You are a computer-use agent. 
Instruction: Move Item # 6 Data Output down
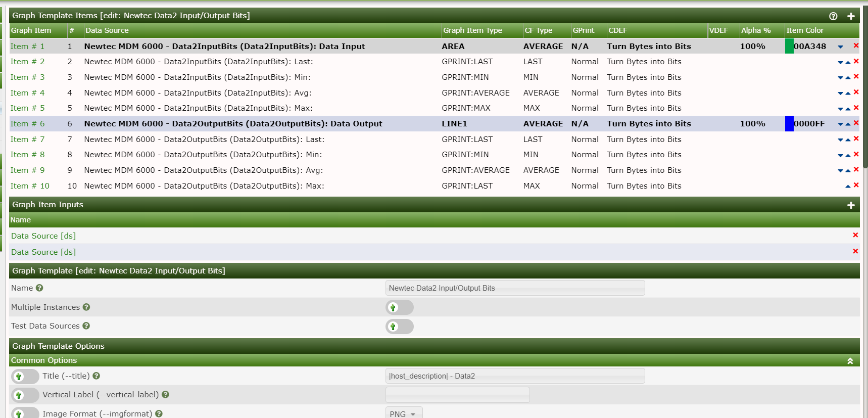840,124
